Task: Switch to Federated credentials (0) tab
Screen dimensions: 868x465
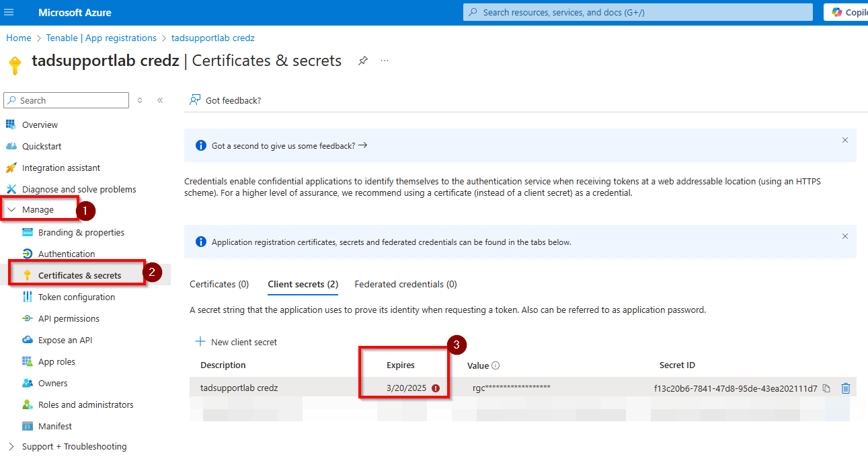Action: click(405, 284)
